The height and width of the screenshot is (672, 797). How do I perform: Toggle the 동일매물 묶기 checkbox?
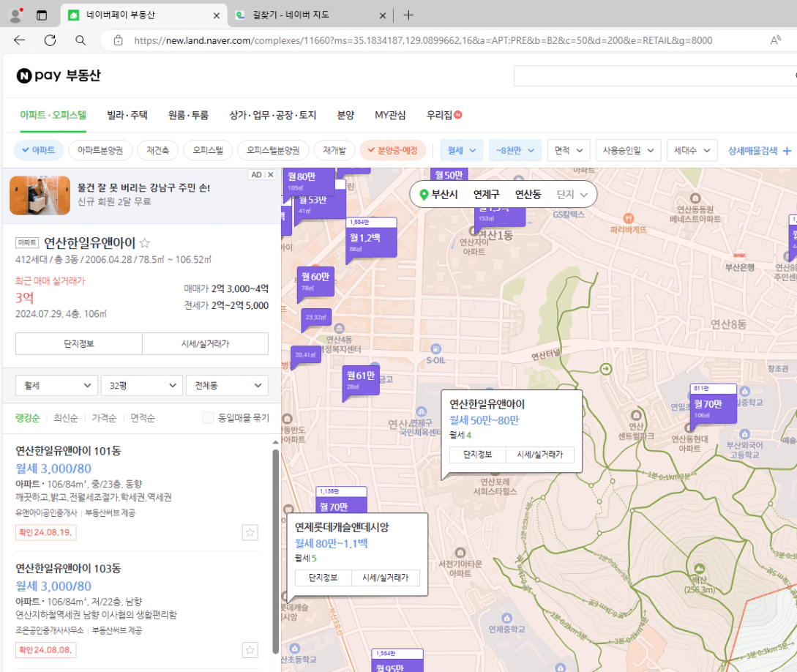pyautogui.click(x=209, y=418)
